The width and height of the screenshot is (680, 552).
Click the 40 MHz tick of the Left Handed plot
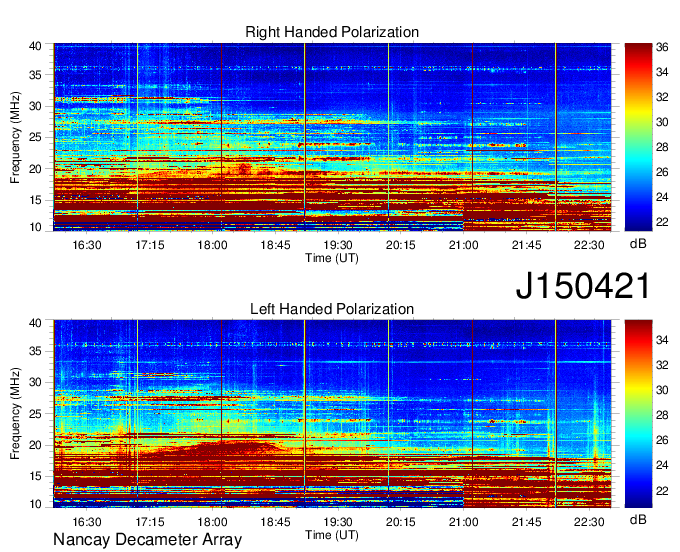click(x=35, y=323)
